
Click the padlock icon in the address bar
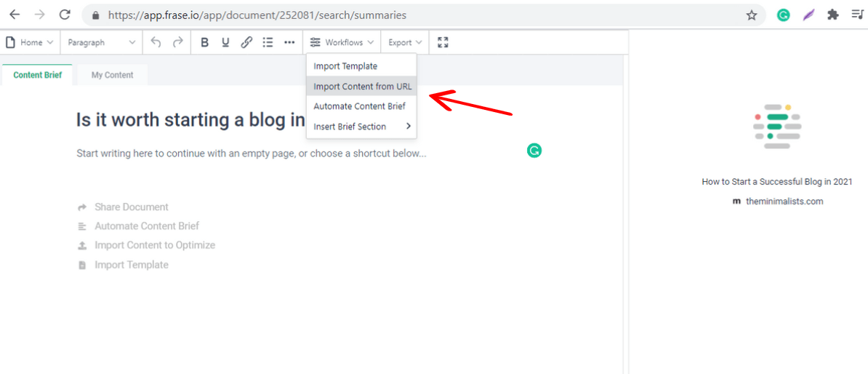[96, 15]
